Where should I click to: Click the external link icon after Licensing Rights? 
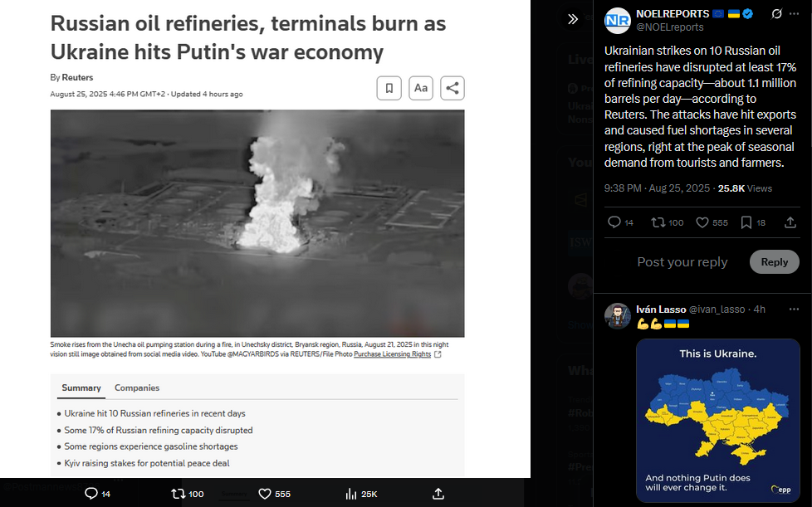[x=438, y=354]
